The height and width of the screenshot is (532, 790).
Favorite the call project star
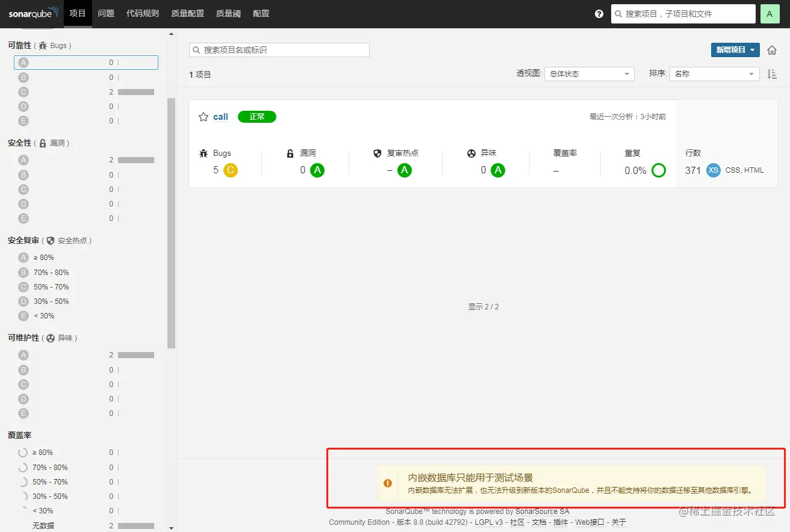point(204,117)
